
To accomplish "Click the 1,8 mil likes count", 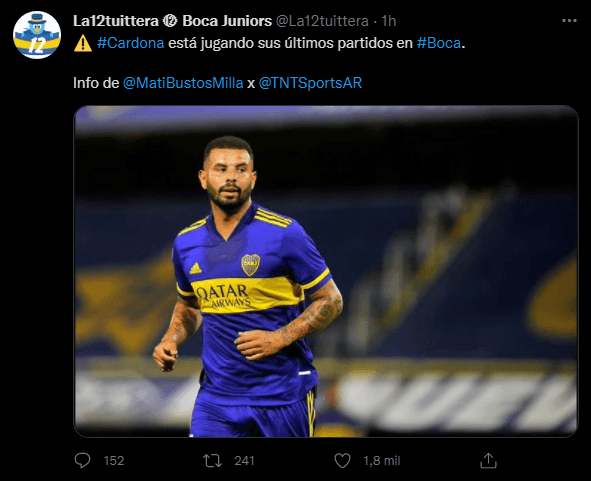I will (381, 461).
